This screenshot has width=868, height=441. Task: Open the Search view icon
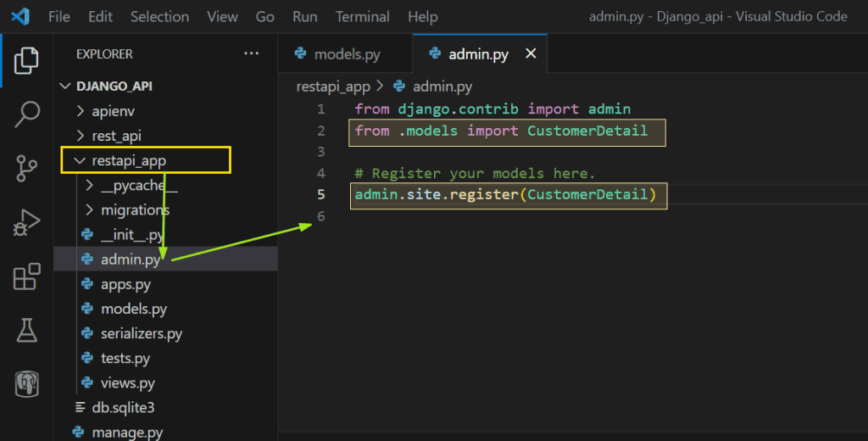pyautogui.click(x=26, y=114)
